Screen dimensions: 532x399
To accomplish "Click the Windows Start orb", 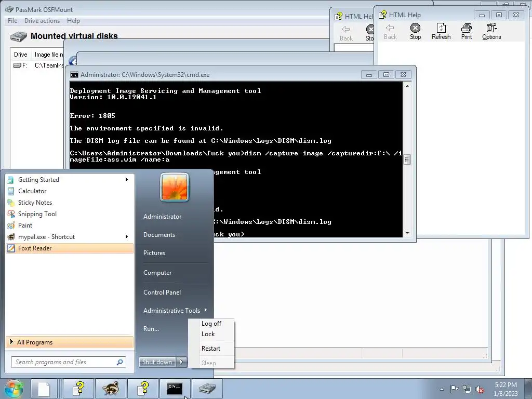I will click(x=14, y=389).
